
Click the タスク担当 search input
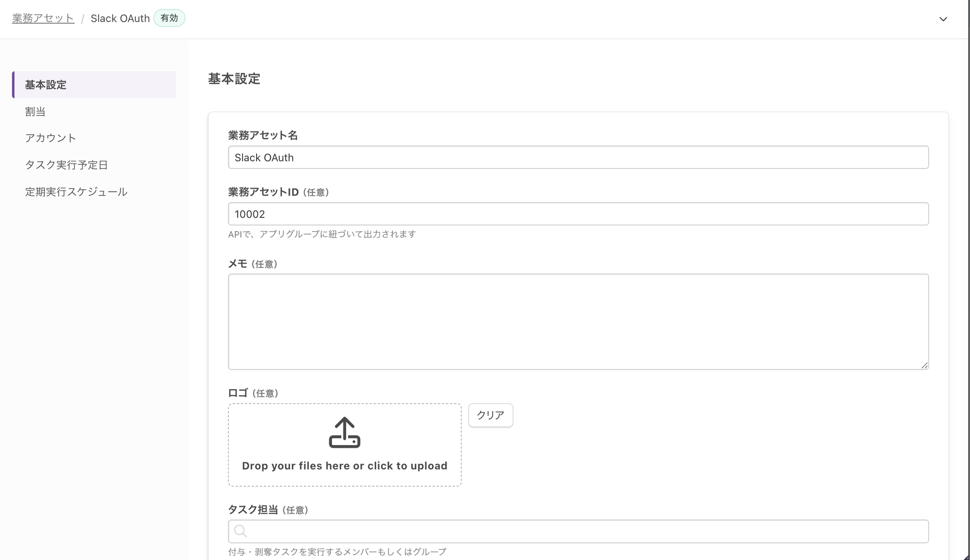583,531
